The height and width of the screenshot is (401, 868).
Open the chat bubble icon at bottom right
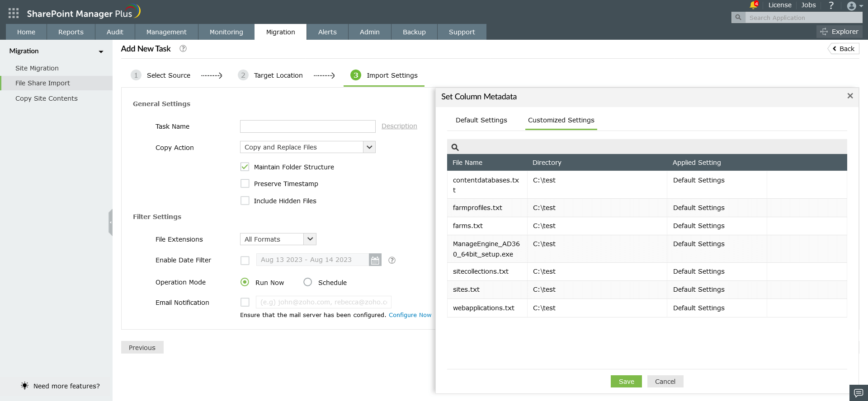tap(859, 393)
